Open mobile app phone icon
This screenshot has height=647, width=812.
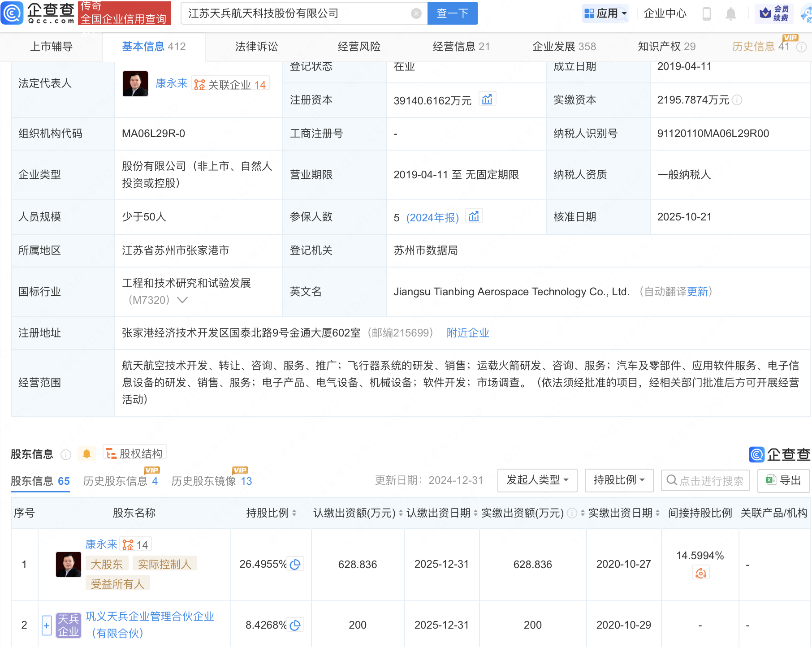(x=707, y=14)
